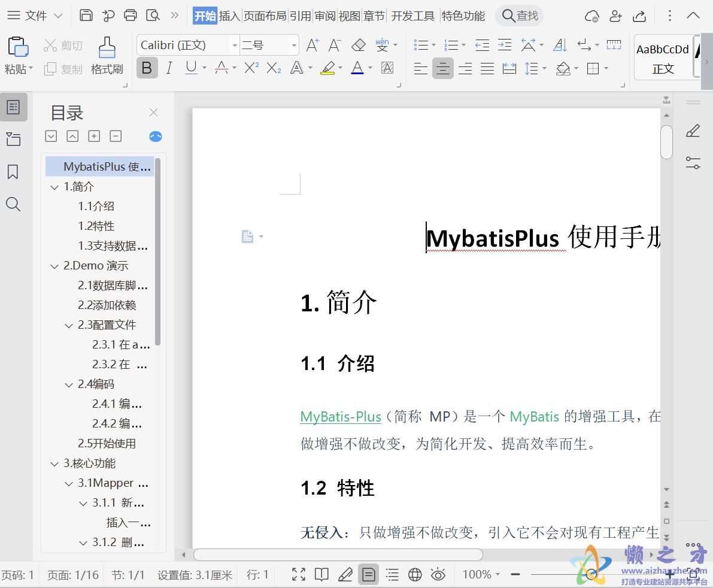The width and height of the screenshot is (713, 588).
Task: Switch to the 页面布局 tab
Action: [265, 16]
